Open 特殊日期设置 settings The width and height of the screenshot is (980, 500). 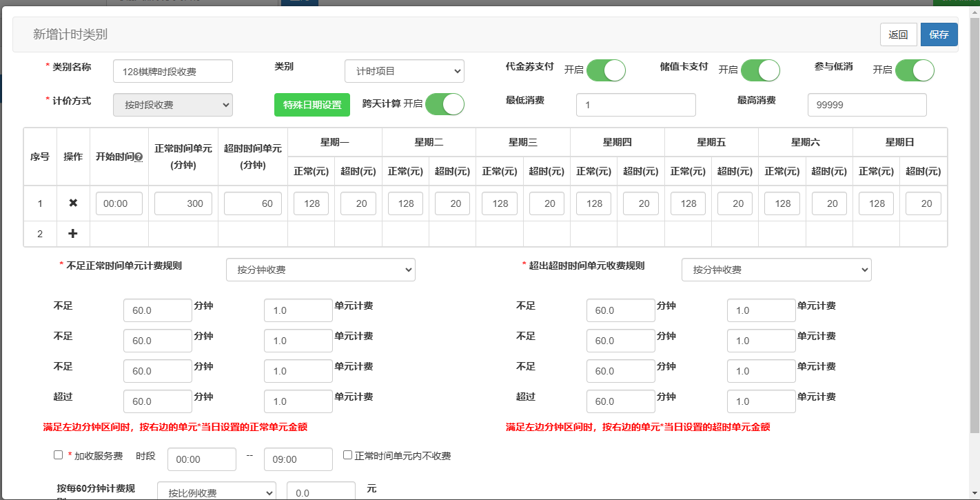(x=312, y=105)
